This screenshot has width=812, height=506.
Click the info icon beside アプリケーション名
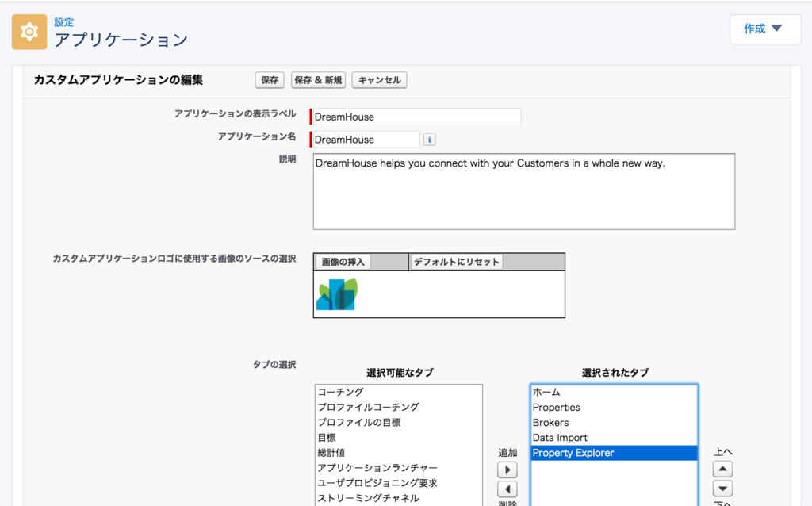429,139
